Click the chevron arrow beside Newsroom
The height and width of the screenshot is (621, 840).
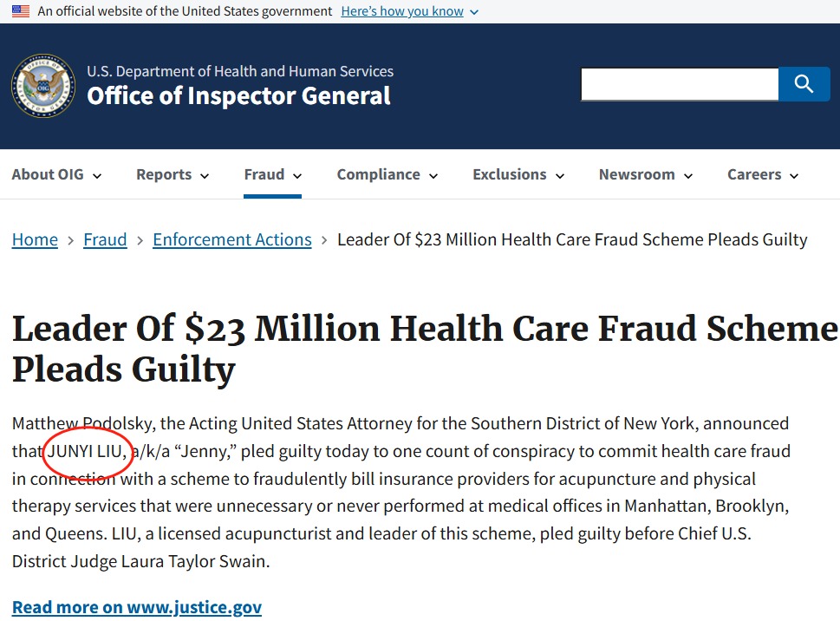pyautogui.click(x=688, y=176)
